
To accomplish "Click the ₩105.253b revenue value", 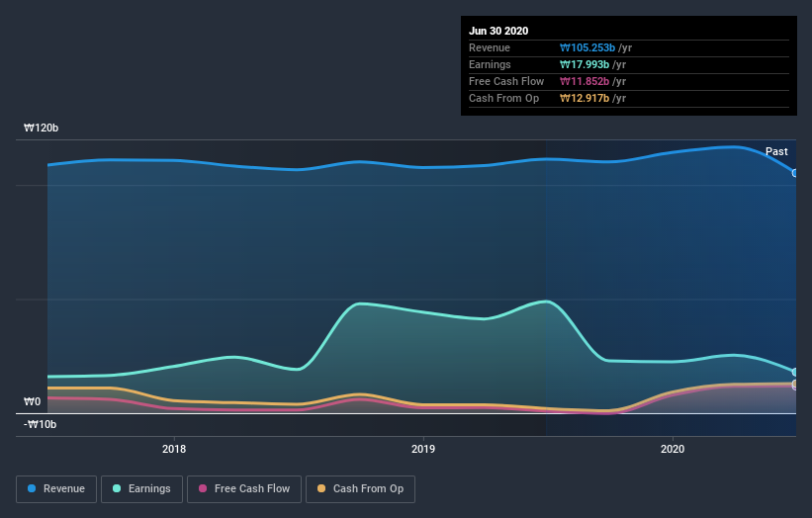I will (x=587, y=48).
